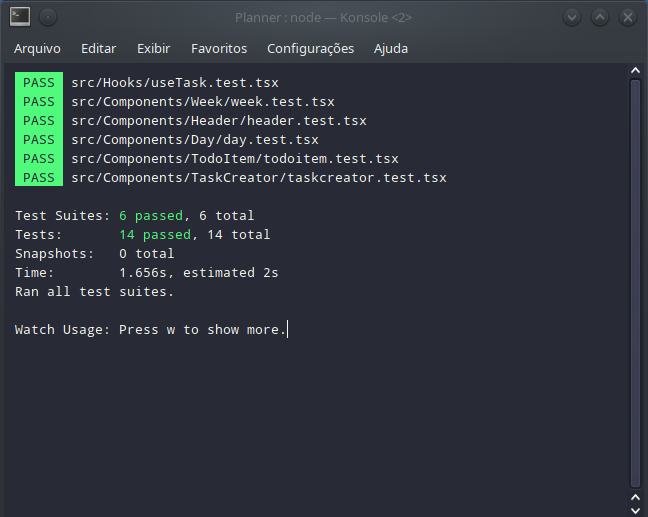Open the Editar menu

[x=98, y=49]
